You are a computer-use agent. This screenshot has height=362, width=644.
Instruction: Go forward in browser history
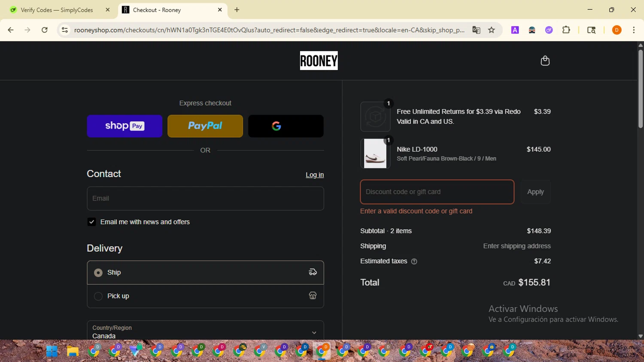[x=27, y=30]
